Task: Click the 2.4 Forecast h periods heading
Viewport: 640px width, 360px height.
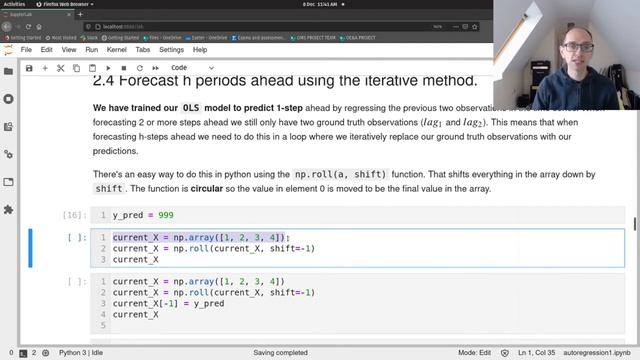Action: click(285, 80)
